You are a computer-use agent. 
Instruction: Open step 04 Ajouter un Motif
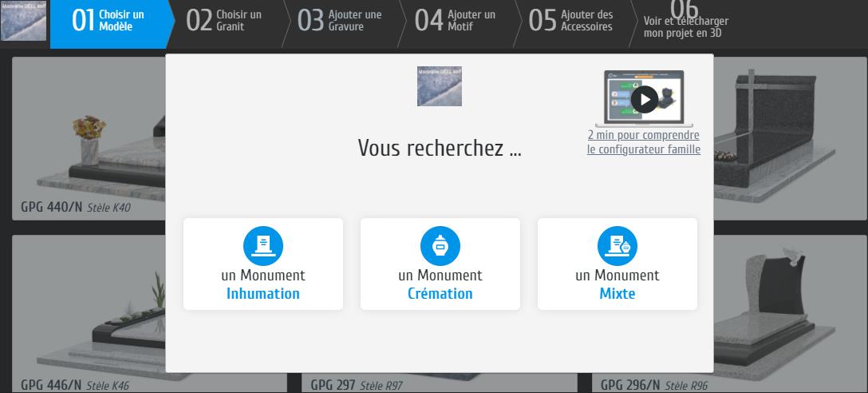(456, 21)
